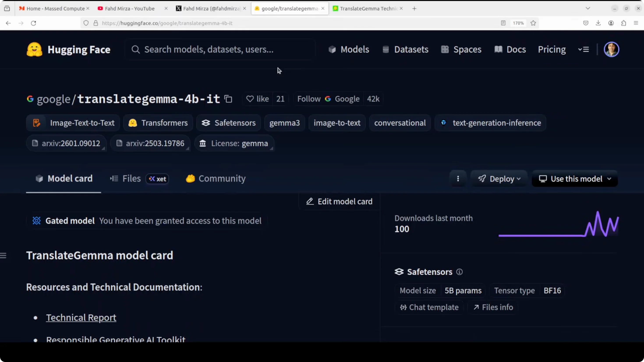
Task: Open the navigation overflow menu next to Pricing
Action: 584,49
